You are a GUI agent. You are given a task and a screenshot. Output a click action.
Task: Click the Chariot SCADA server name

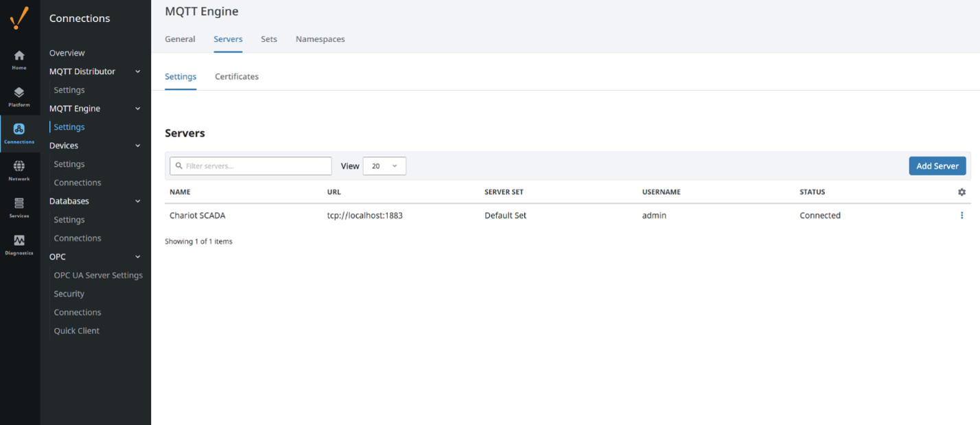click(x=198, y=216)
